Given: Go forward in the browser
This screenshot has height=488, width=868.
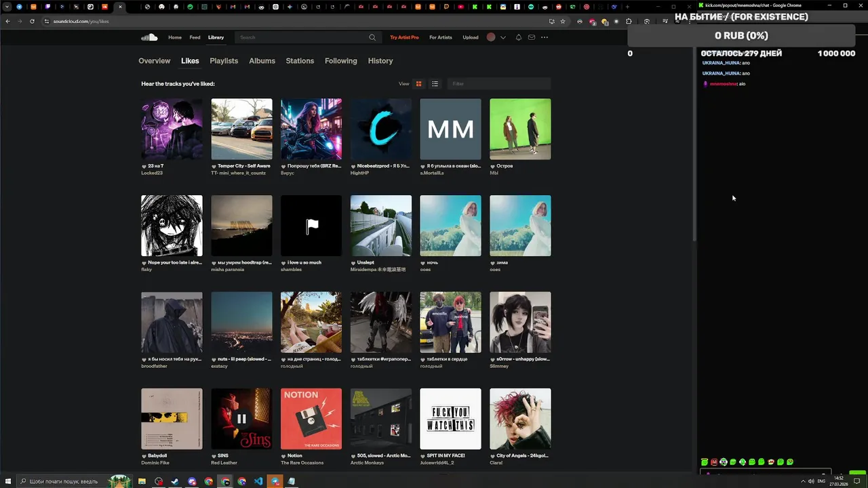Looking at the screenshot, I should (20, 21).
